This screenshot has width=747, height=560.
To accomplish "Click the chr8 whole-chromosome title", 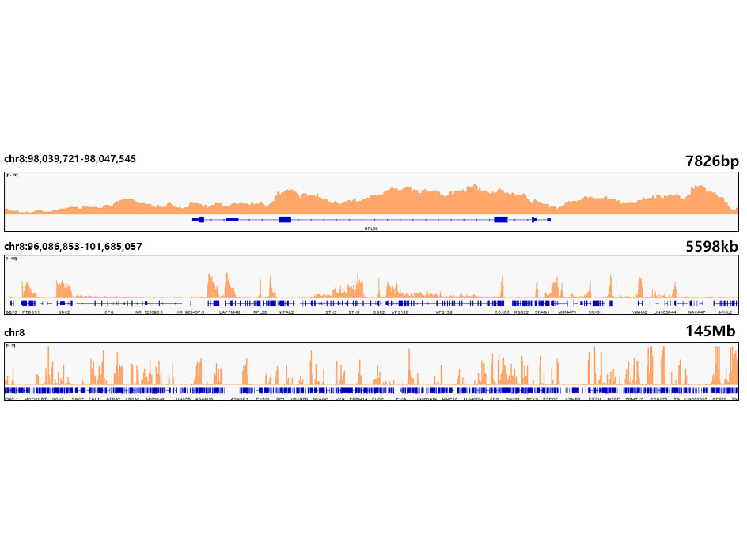I will point(14,333).
